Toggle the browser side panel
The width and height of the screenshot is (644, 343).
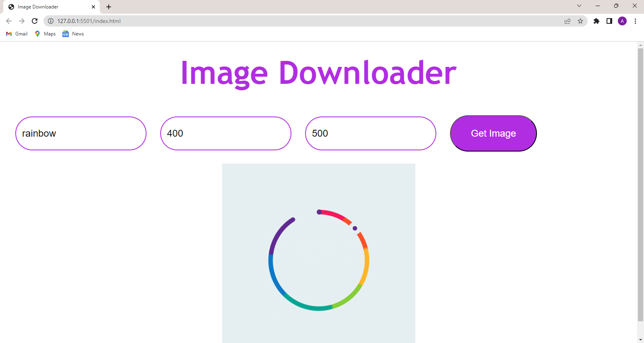609,21
